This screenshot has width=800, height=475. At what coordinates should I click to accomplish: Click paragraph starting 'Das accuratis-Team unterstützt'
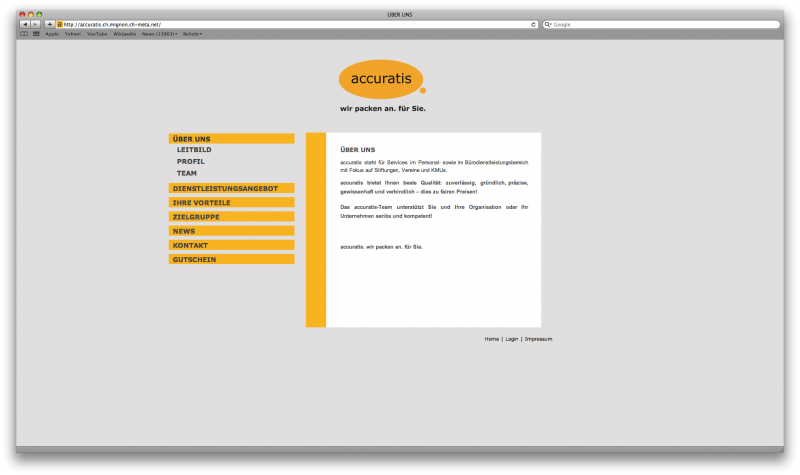434,211
